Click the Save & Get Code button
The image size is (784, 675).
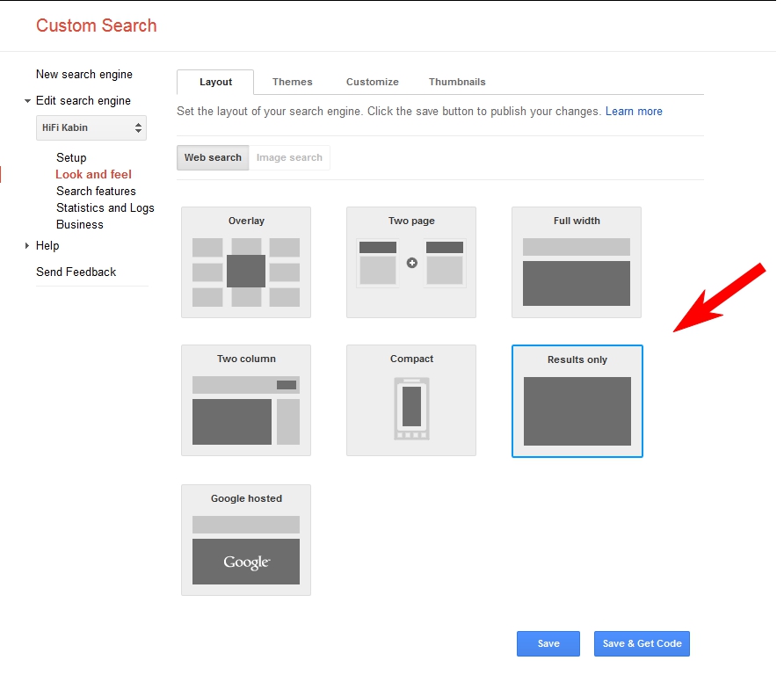point(642,643)
